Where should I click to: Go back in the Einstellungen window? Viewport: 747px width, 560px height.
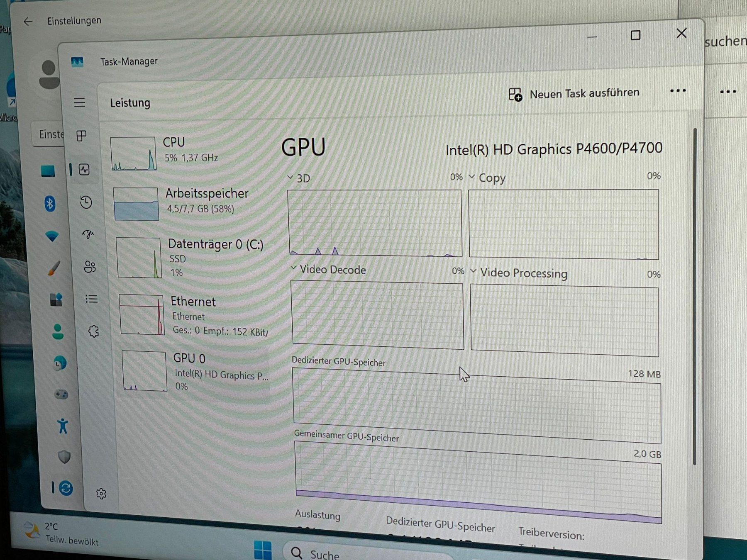(28, 22)
